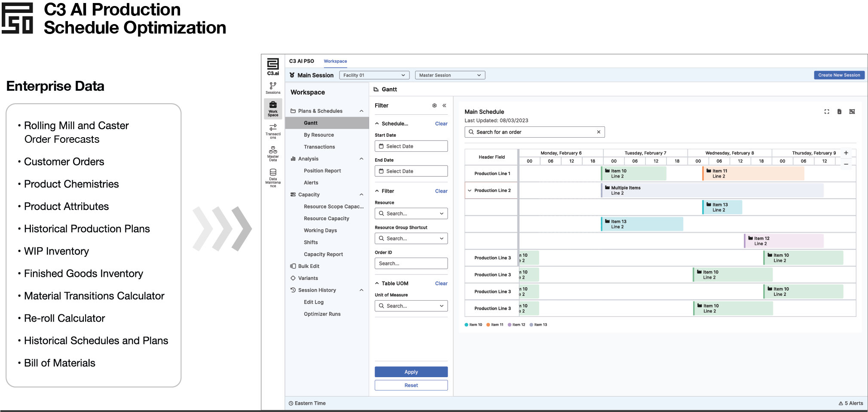Open the Resource search dropdown
868x412 pixels.
point(411,214)
